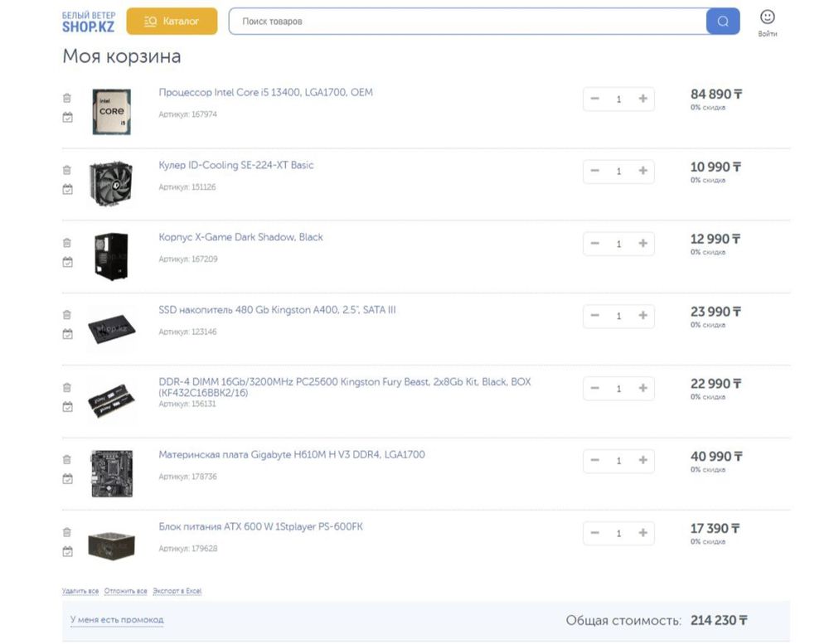The image size is (829, 644).
Task: Click Удалить все link
Action: [80, 591]
